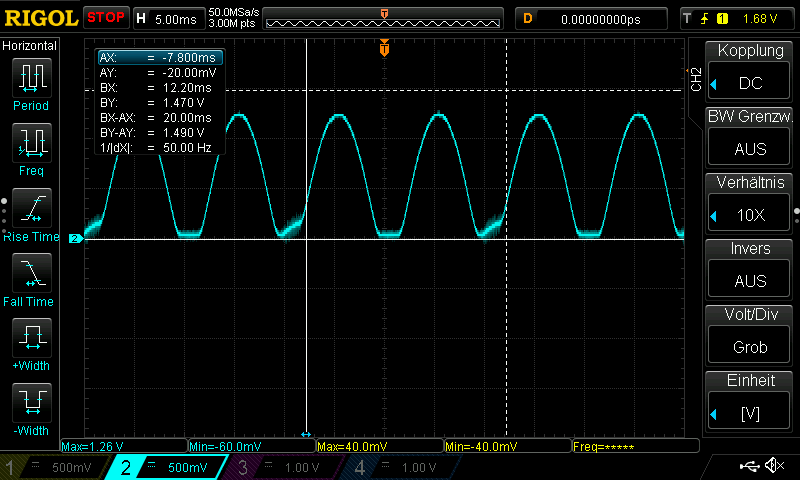Click the trigger level 1.68 V value
The image size is (800, 480).
tap(760, 19)
